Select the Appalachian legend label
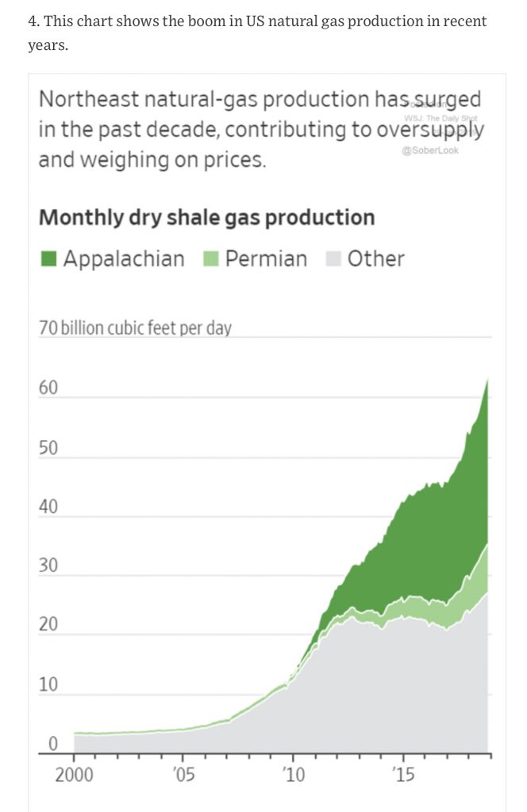Screen dimensions: 527x812 pyautogui.click(x=123, y=259)
